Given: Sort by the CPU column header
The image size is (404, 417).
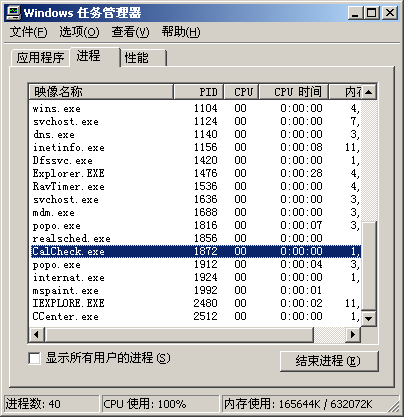Looking at the screenshot, I should click(x=241, y=92).
